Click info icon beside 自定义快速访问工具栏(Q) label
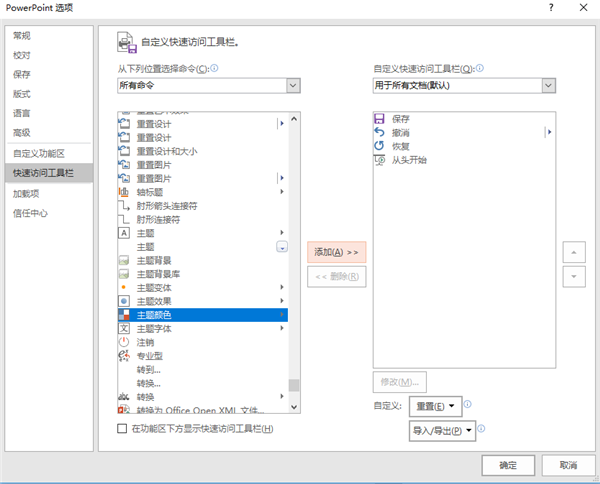 480,68
